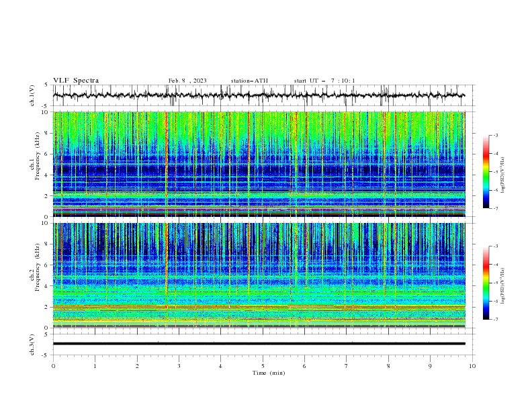Click time axis tick label "7"
The image size is (532, 411).
tap(346, 366)
